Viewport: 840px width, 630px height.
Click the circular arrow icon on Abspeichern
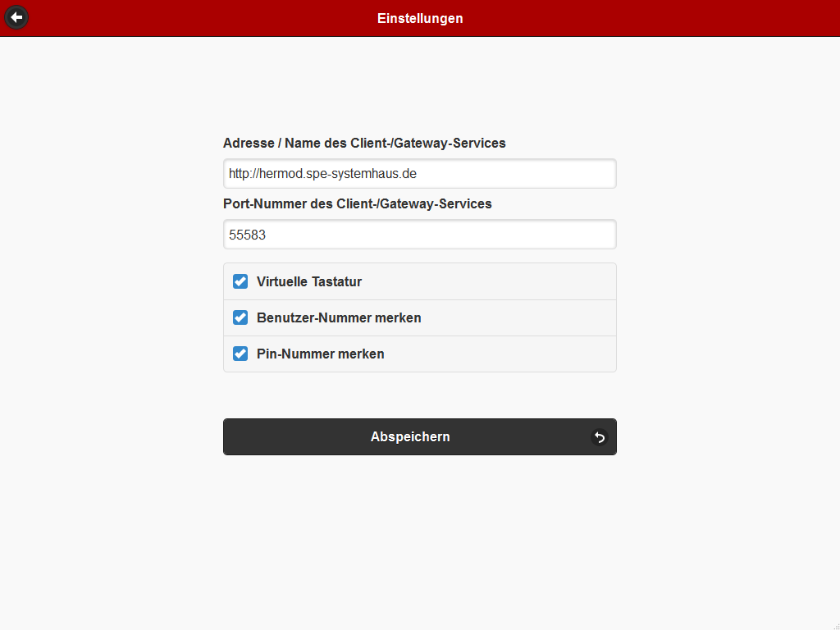(x=600, y=437)
